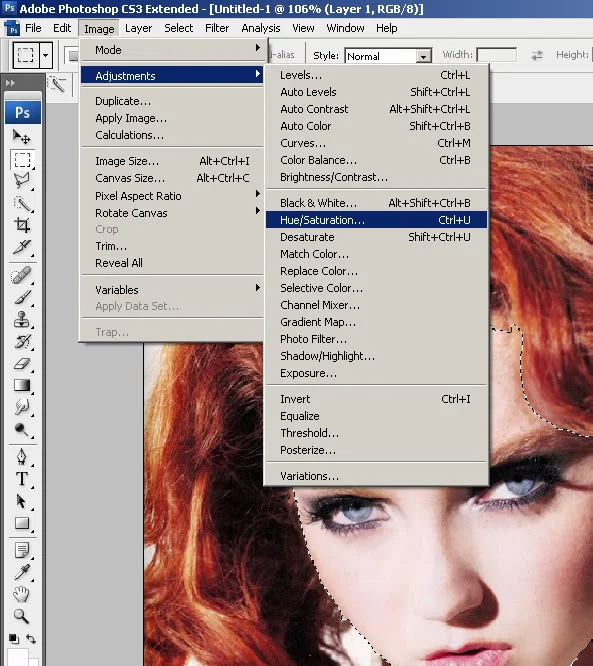The image size is (593, 666).
Task: Choose Desaturate command
Action: (x=376, y=237)
